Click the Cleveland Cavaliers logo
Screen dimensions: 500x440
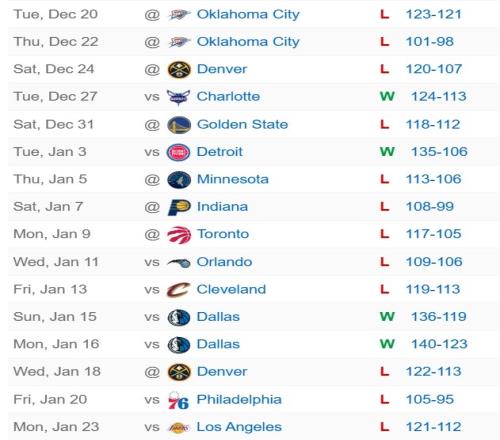(x=179, y=290)
